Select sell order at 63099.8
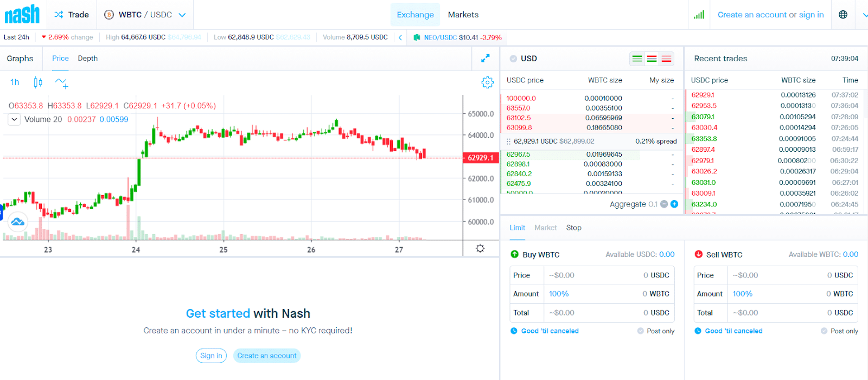Image resolution: width=868 pixels, height=380 pixels. pos(592,128)
